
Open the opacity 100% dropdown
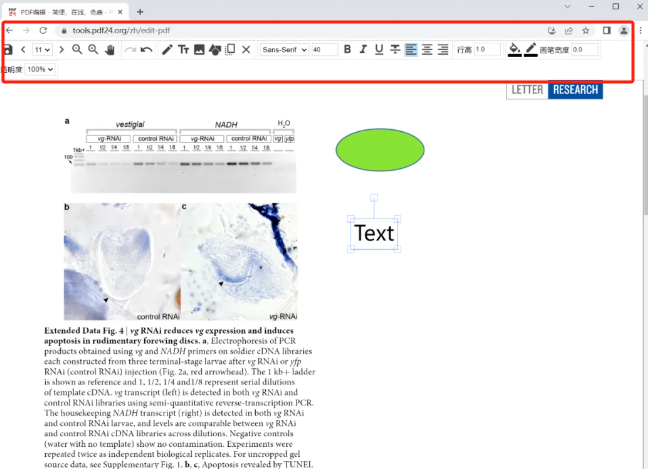(x=40, y=69)
